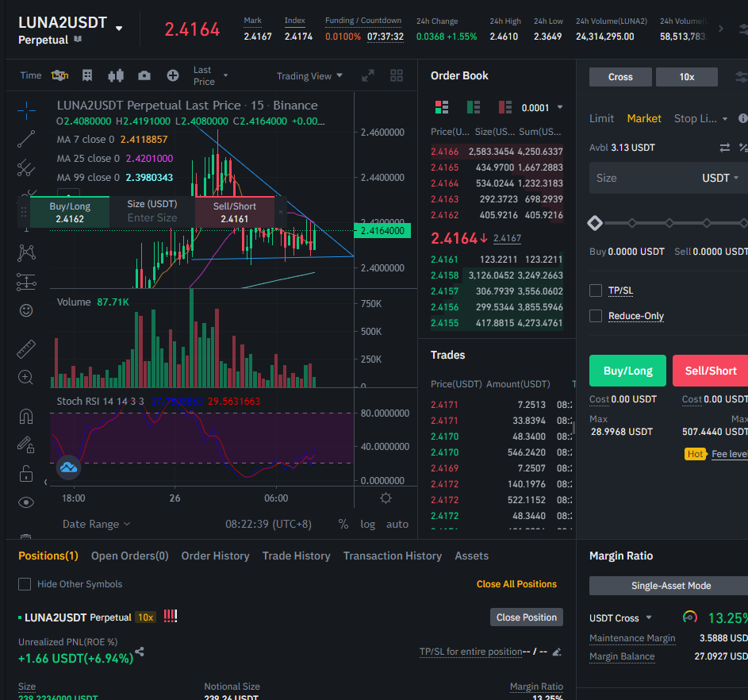Choose the pitchfork drawing tool
This screenshot has height=700, width=748.
pyautogui.click(x=26, y=167)
